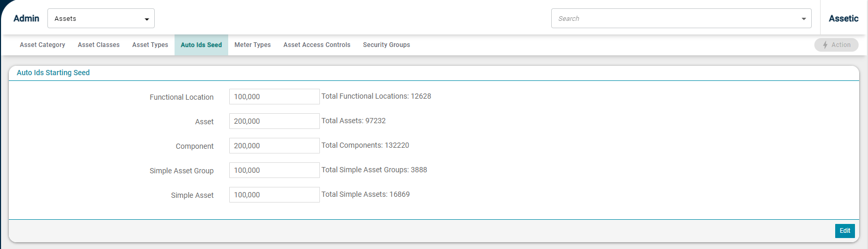Viewport: 868px width, 249px height.
Task: View the Security Groups tab
Action: click(387, 45)
